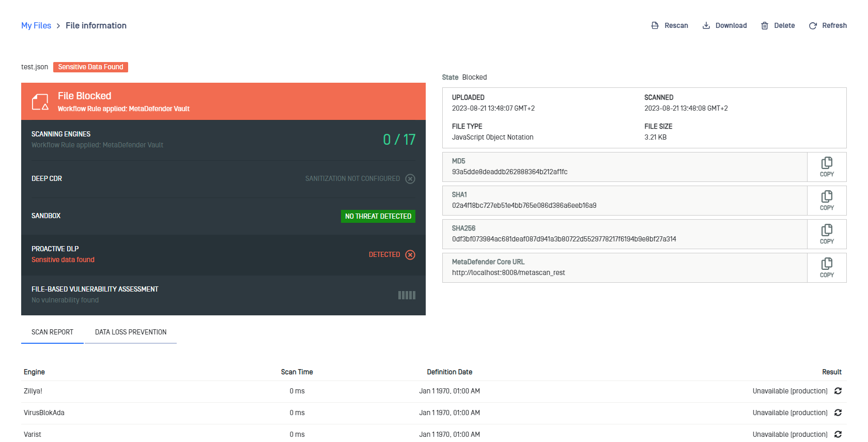Click the scanned timestamp value
The width and height of the screenshot is (868, 442).
[x=686, y=109]
